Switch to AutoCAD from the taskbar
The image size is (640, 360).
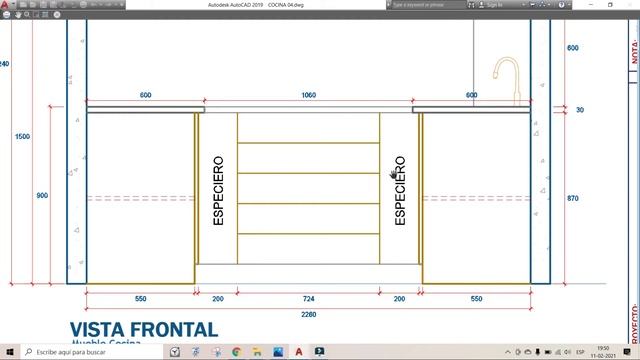tap(299, 352)
